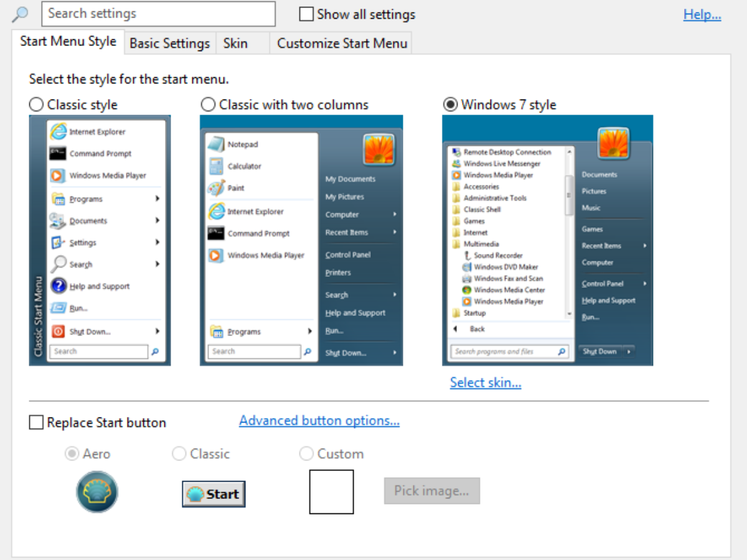Focus the Search settings input field
Image resolution: width=747 pixels, height=560 pixels.
point(158,14)
